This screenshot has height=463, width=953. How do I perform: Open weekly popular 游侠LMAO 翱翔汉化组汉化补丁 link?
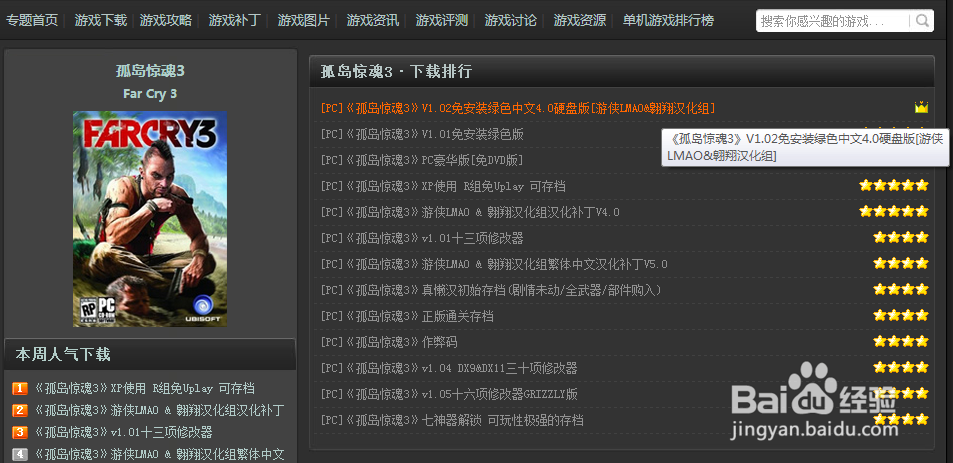click(x=159, y=411)
